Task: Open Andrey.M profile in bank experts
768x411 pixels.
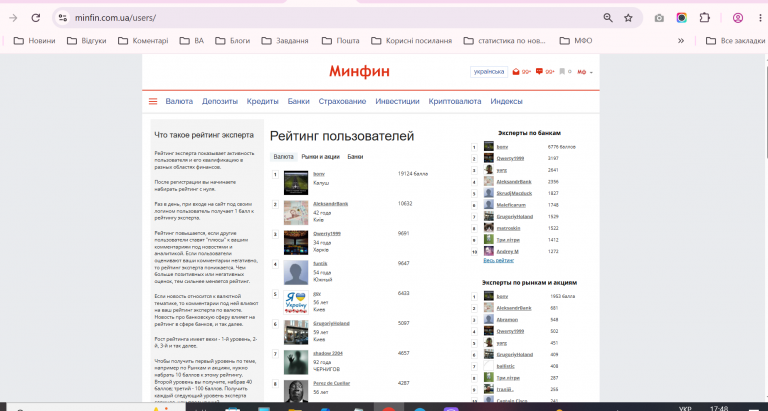Action: (507, 251)
